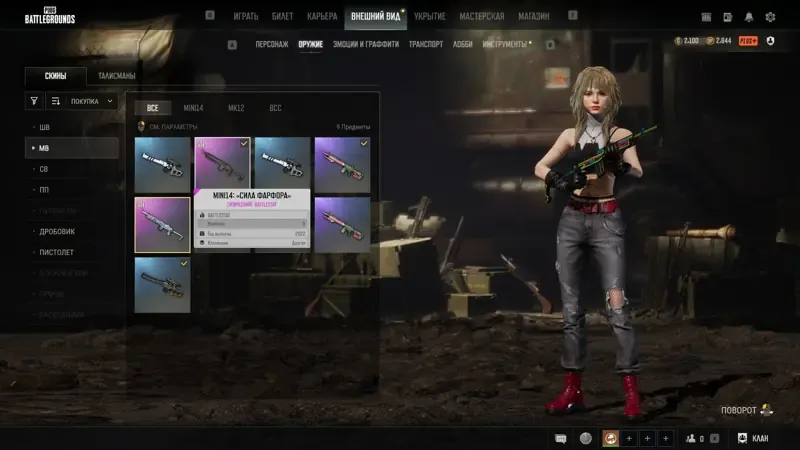Expand the СВ weapon category
This screenshot has height=450, width=800.
tap(44, 169)
